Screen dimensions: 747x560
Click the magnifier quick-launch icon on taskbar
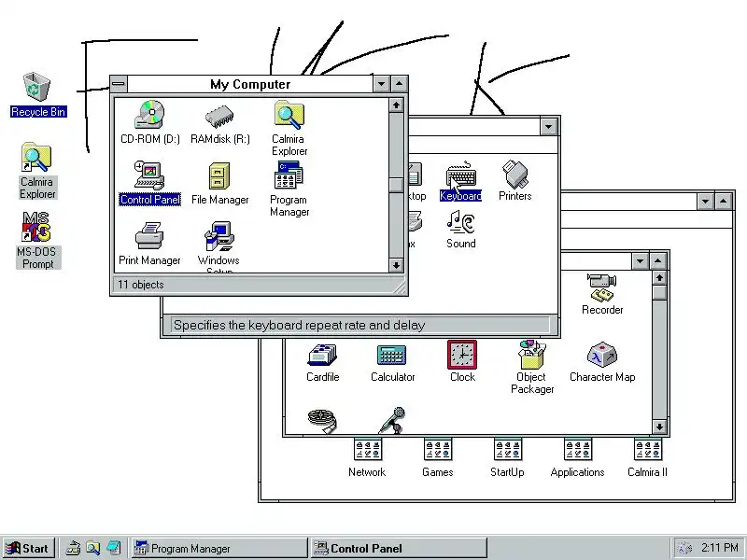point(92,549)
